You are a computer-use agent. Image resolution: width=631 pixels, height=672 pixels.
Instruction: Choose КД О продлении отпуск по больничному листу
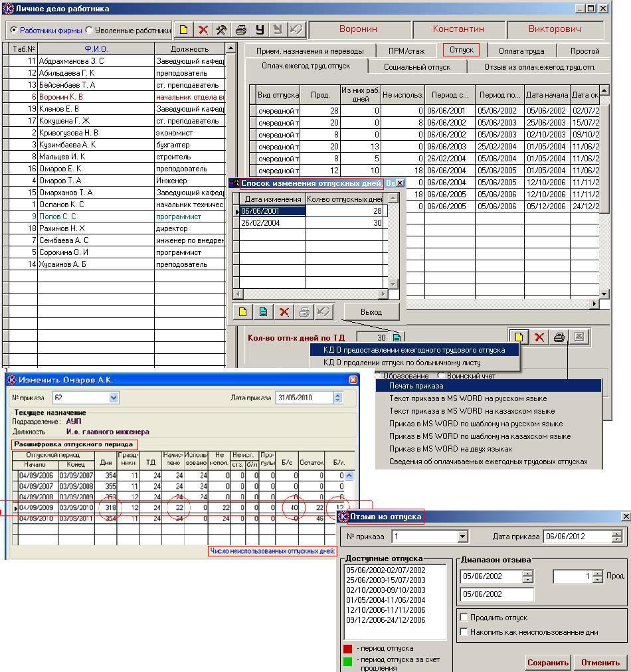(414, 363)
